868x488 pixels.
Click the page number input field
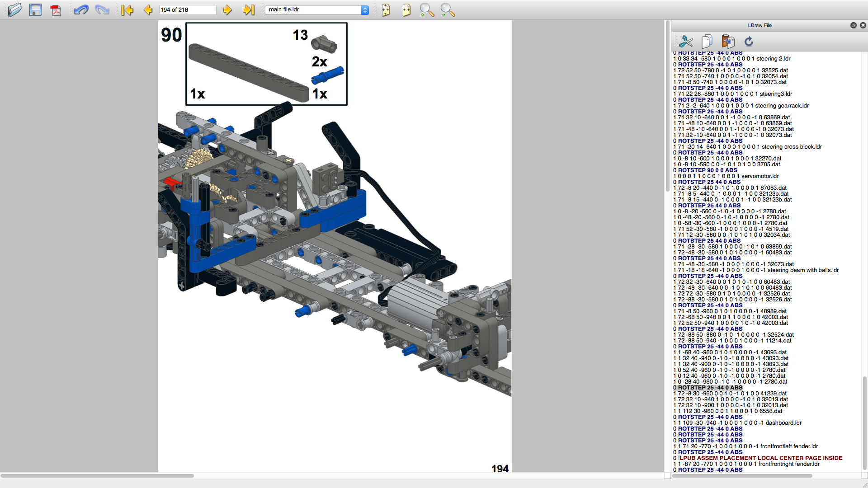click(187, 9)
